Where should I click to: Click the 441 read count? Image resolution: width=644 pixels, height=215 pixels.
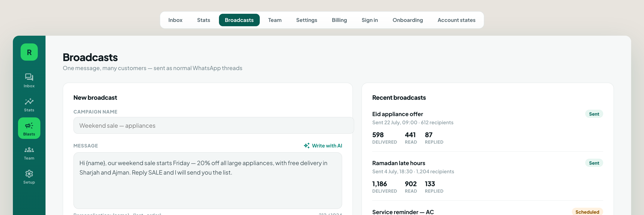[410, 135]
